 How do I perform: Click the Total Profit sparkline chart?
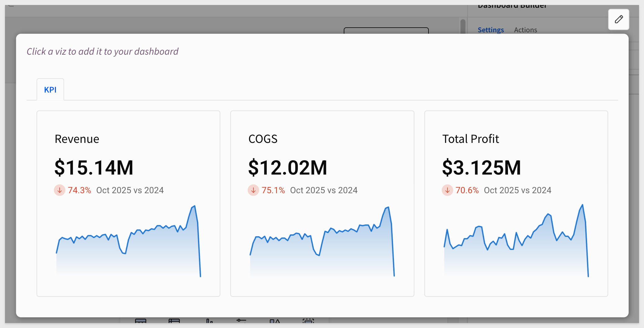[x=516, y=242]
